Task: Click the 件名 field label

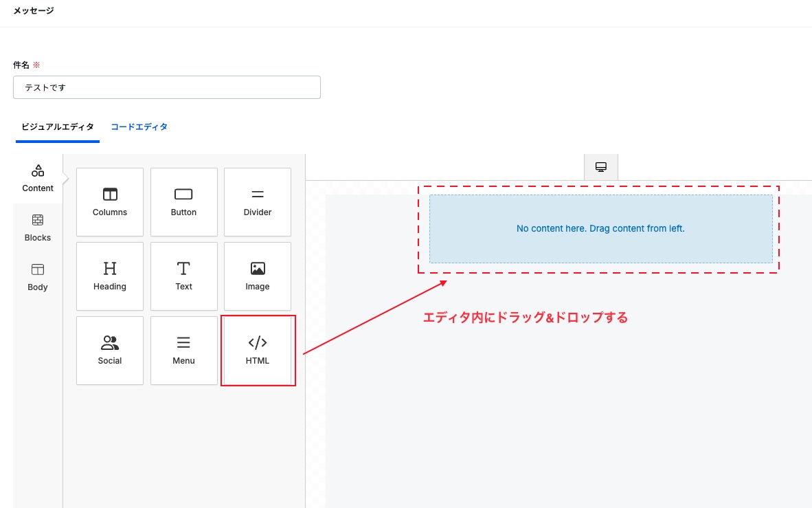Action: pos(21,65)
